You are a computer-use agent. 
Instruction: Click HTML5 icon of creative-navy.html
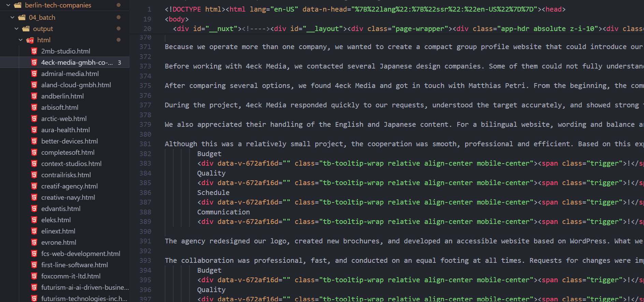34,197
